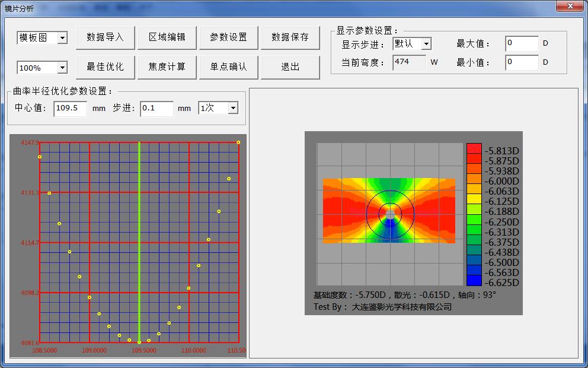Open the 1次 iteration count dropdown
This screenshot has height=368, width=588.
(232, 108)
